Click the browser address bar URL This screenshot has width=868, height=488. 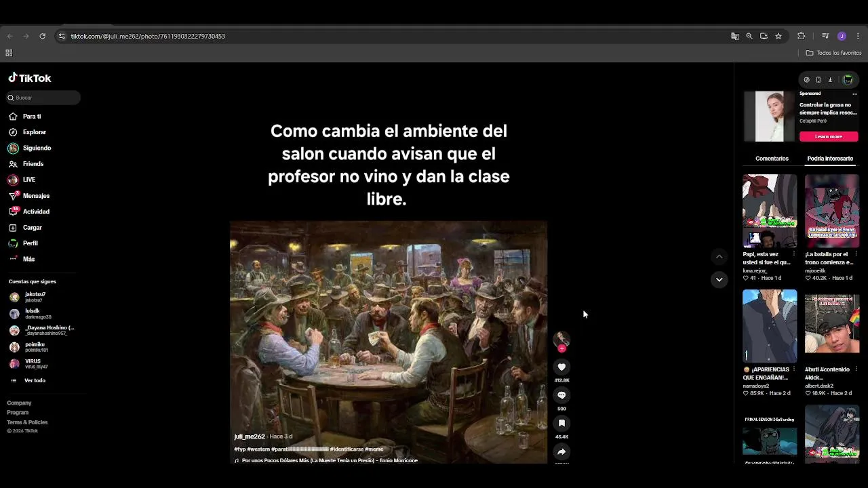[148, 36]
